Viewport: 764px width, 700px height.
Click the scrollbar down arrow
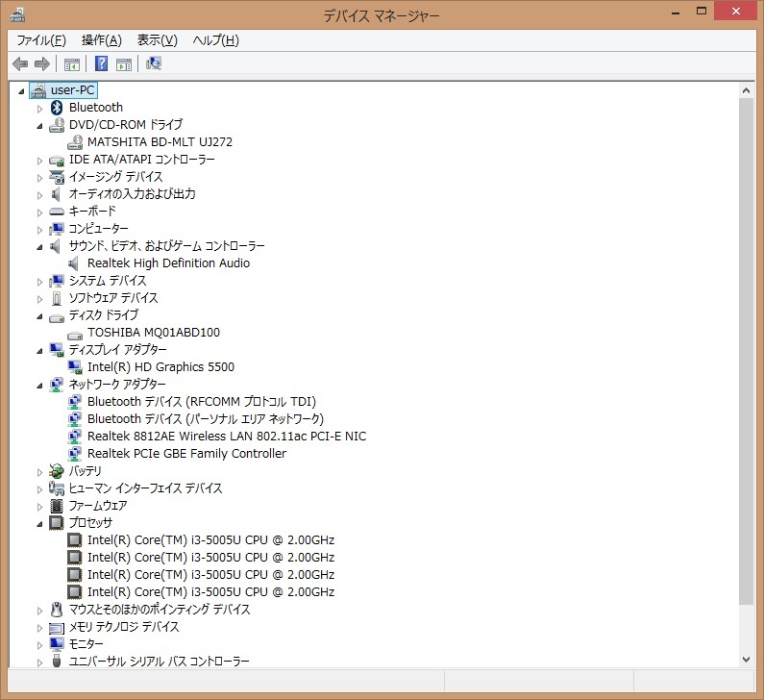click(746, 660)
